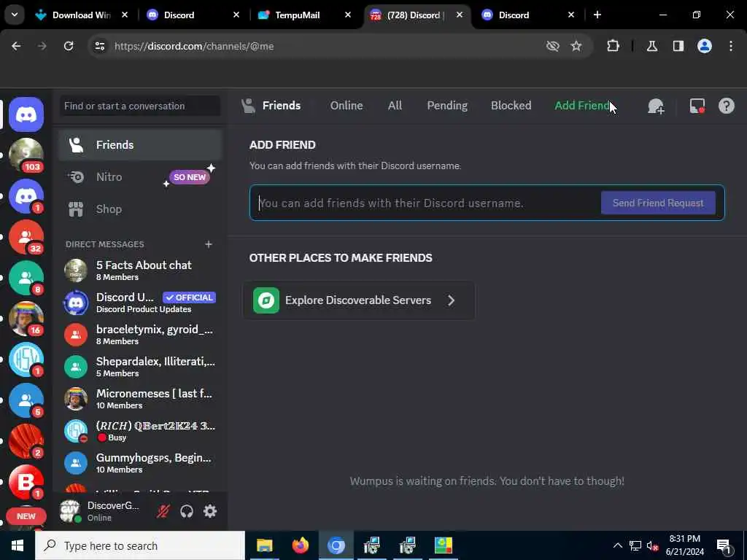Open the Discord home button in server list
The image size is (747, 560).
pos(26,114)
